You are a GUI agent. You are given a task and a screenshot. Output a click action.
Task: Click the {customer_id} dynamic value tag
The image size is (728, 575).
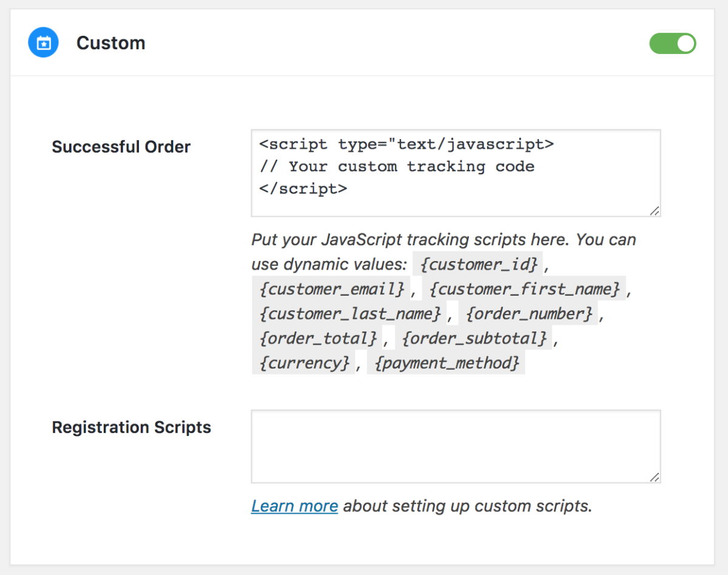pos(477,264)
